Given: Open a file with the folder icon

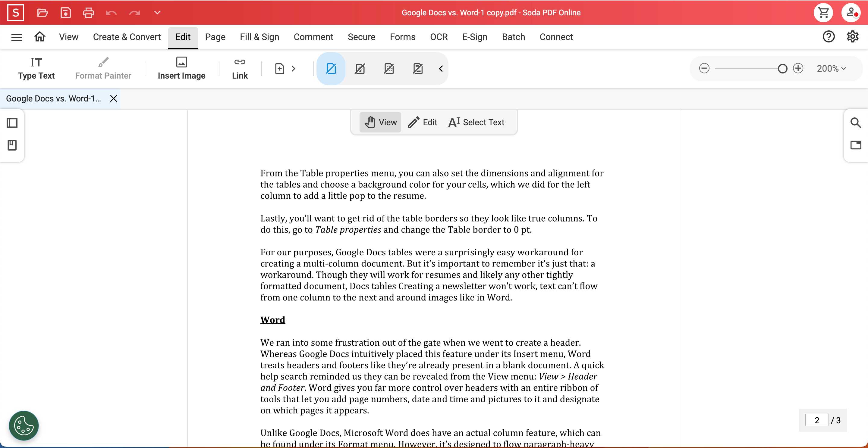Looking at the screenshot, I should click(42, 13).
